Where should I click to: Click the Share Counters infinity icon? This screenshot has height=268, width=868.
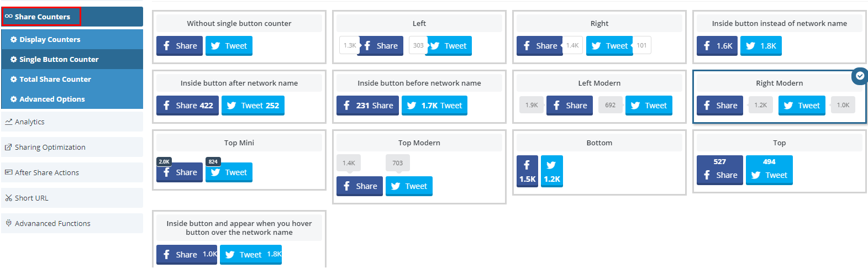point(9,17)
